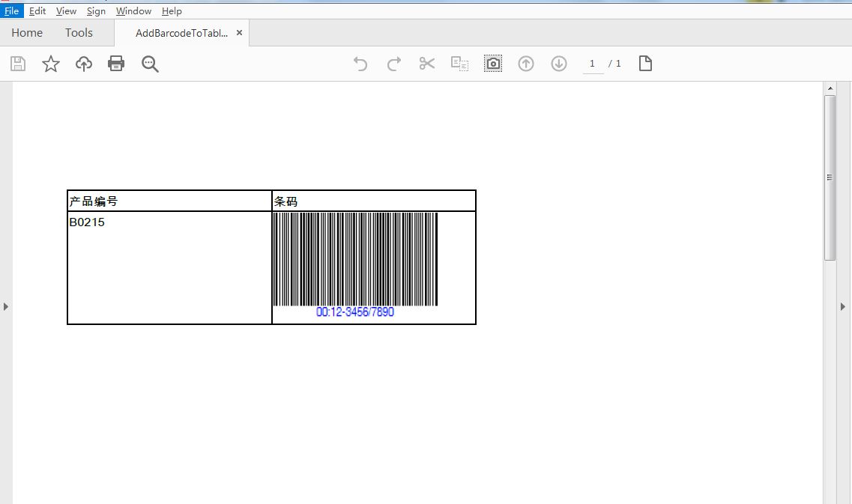Click the Save file icon
852x504 pixels.
18,64
